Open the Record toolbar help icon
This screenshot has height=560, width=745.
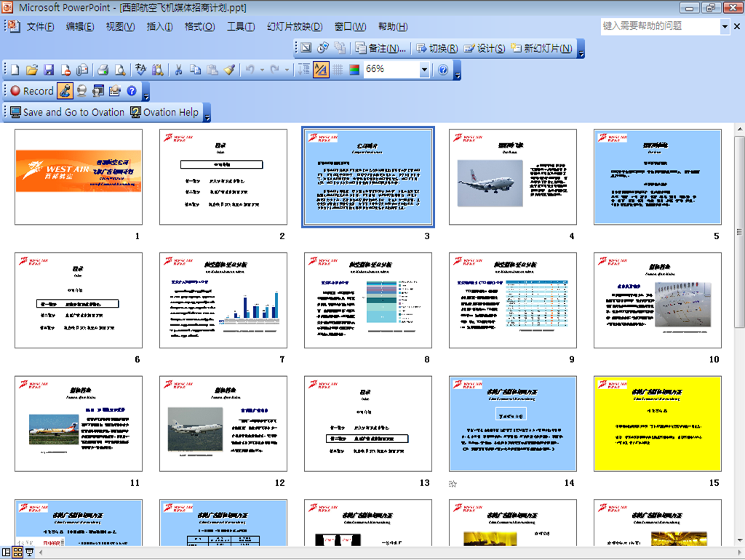[132, 91]
